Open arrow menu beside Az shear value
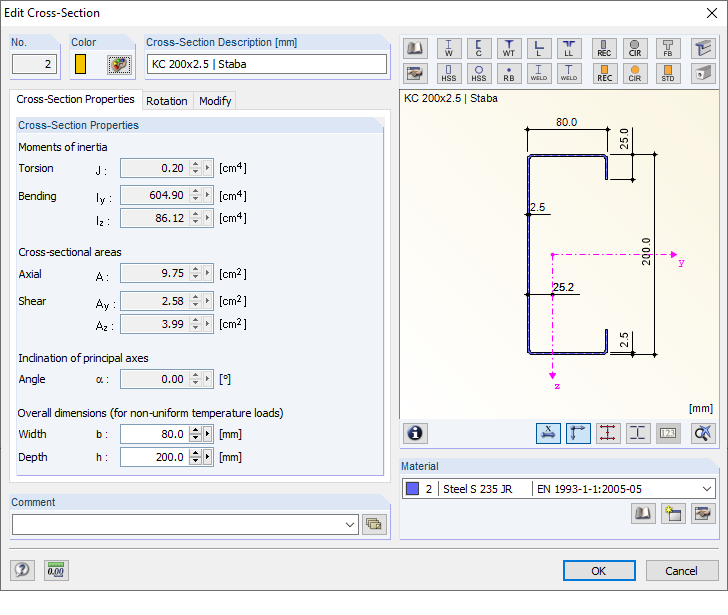The image size is (728, 615). pyautogui.click(x=208, y=324)
